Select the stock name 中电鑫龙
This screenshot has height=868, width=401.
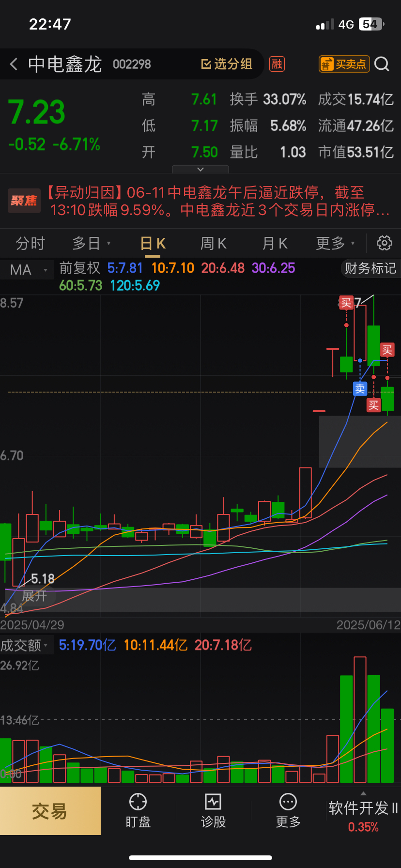[65, 64]
